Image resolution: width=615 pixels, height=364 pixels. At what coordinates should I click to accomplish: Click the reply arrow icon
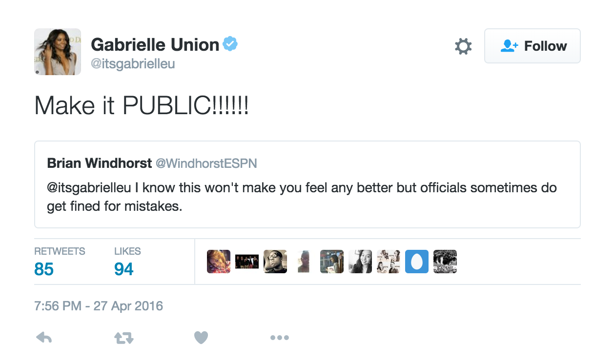coord(44,338)
